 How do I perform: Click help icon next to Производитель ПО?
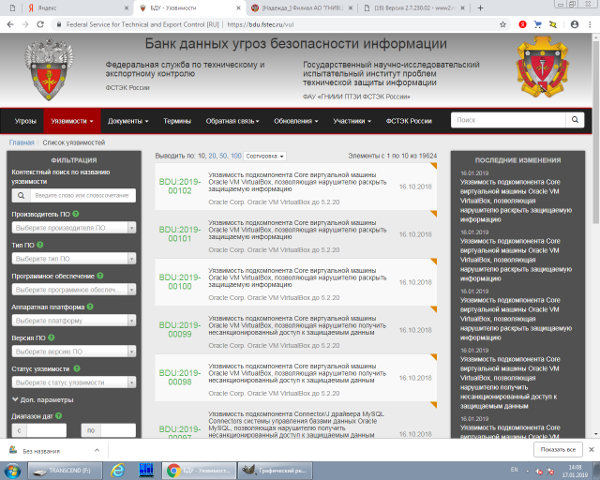point(76,214)
